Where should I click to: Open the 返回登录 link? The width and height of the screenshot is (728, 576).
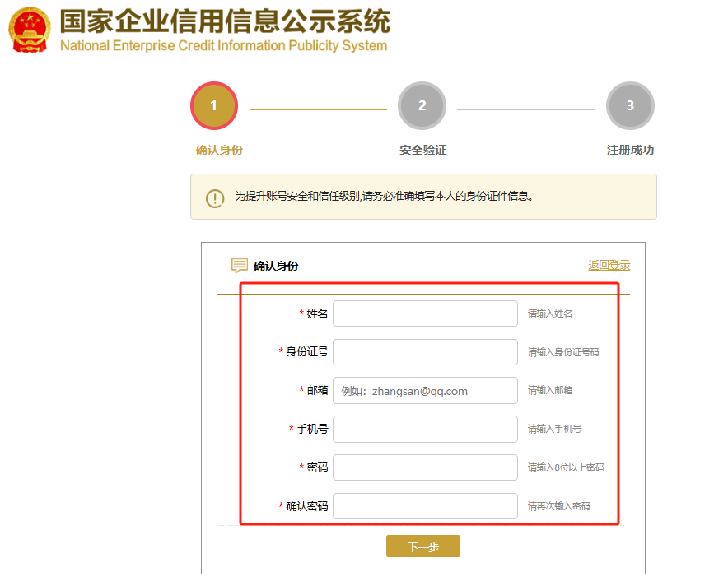[x=609, y=266]
